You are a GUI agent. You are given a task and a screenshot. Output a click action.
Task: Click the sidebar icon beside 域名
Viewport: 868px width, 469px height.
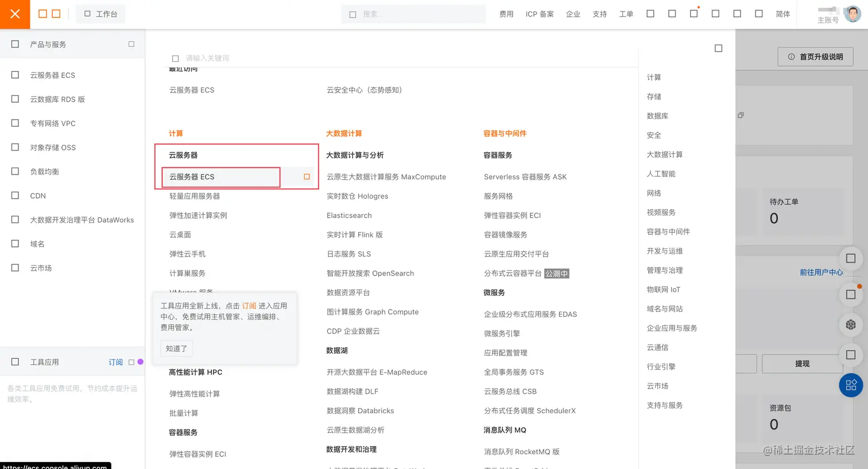(15, 244)
